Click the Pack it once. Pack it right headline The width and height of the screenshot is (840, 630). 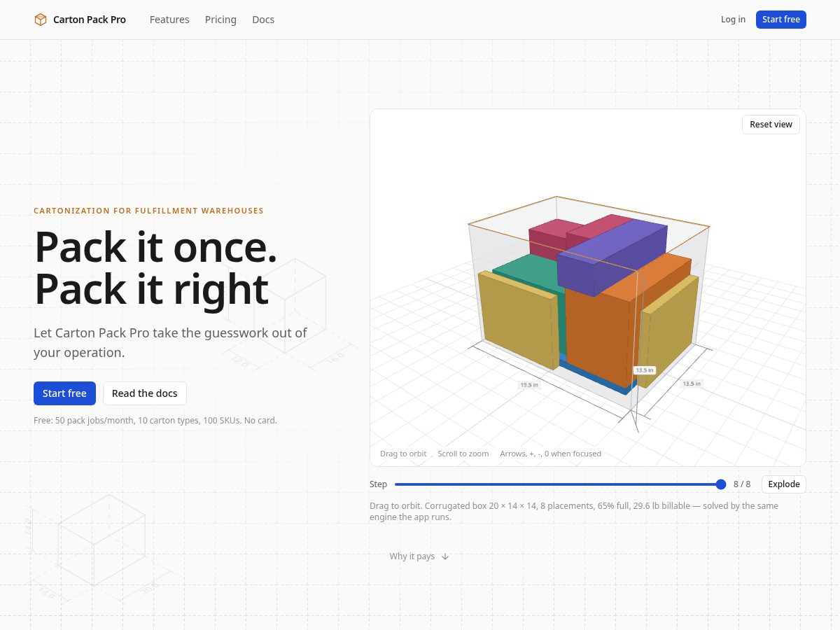pyautogui.click(x=155, y=267)
